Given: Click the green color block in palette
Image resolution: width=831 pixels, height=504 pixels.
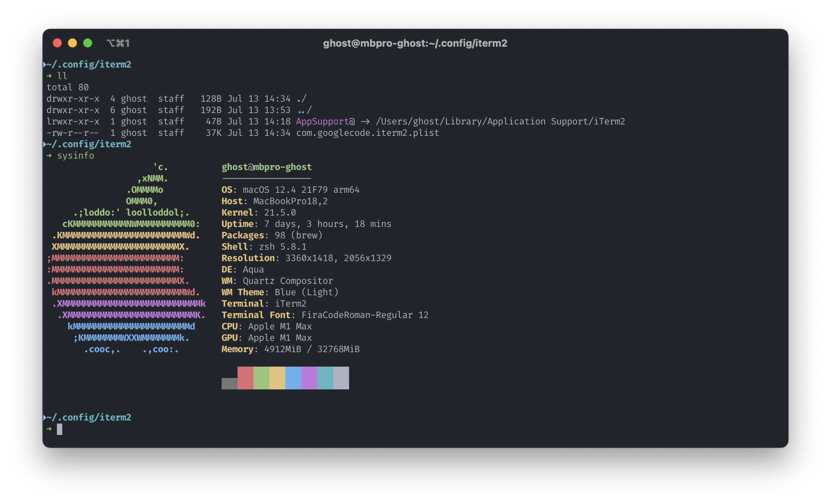Looking at the screenshot, I should tap(261, 378).
